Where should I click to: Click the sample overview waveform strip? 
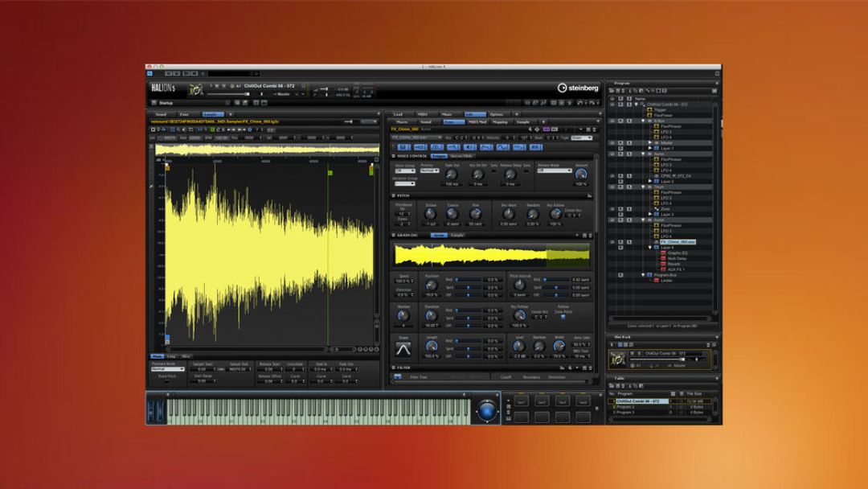click(267, 150)
